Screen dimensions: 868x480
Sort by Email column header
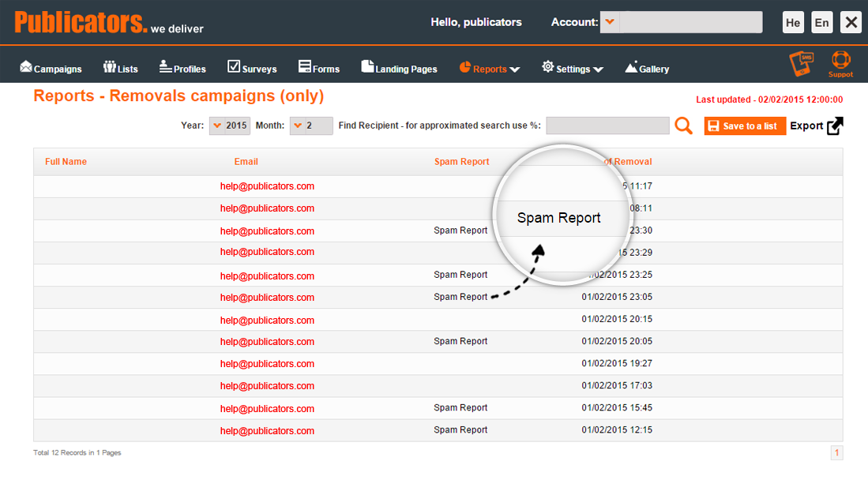(246, 162)
